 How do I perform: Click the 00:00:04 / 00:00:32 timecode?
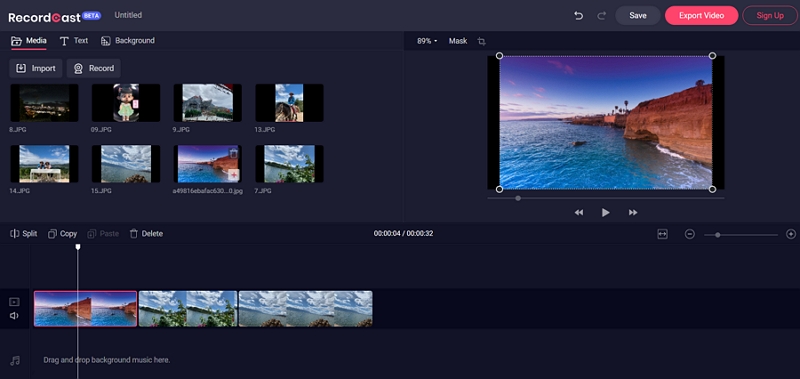(403, 234)
